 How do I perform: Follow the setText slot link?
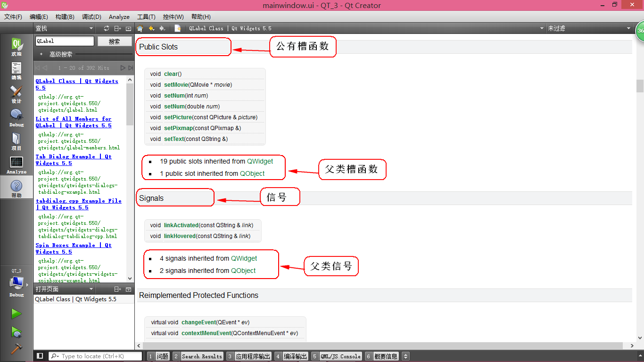click(174, 139)
